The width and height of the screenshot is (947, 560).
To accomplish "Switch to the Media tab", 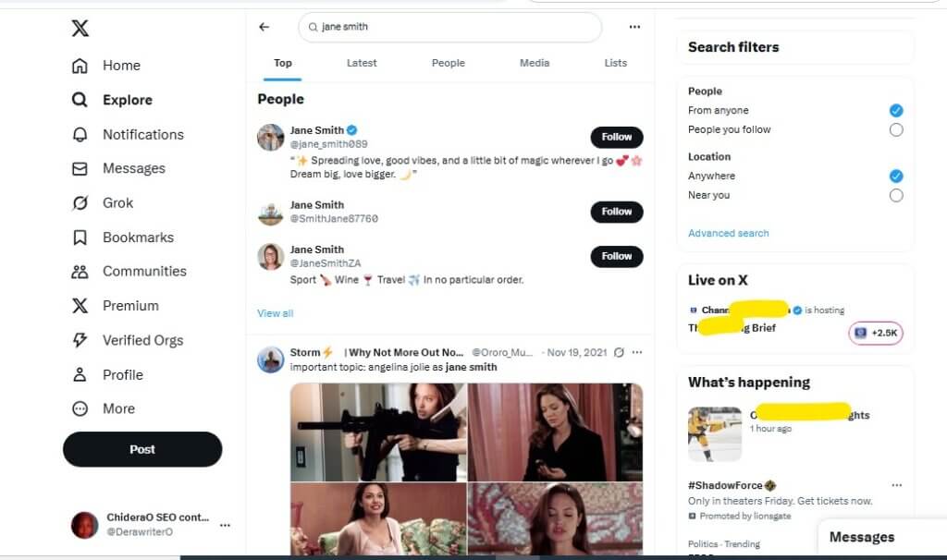I will (535, 63).
